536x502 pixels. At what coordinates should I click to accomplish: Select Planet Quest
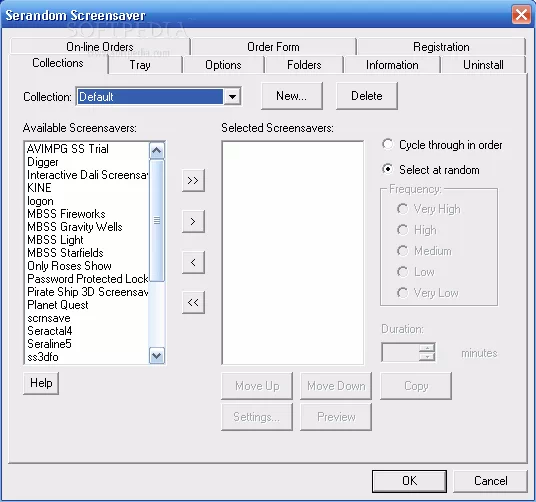[x=87, y=304]
